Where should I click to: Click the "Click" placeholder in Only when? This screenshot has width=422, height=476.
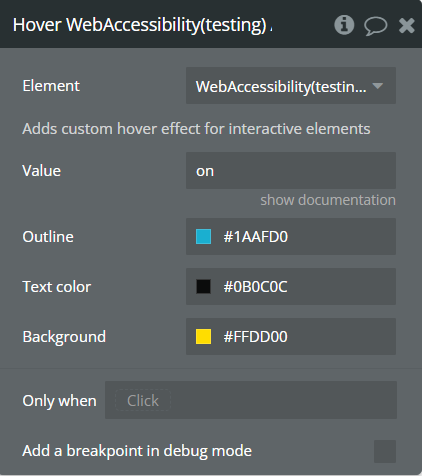pos(143,400)
